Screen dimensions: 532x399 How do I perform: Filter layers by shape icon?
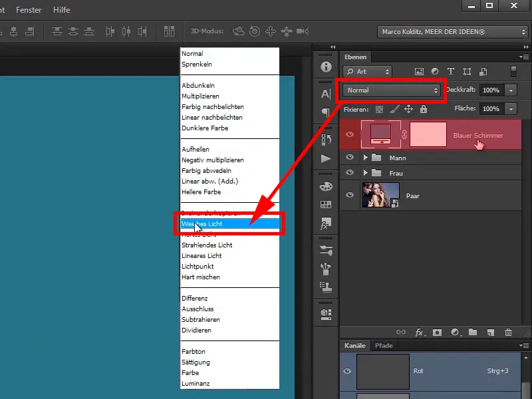coord(467,71)
